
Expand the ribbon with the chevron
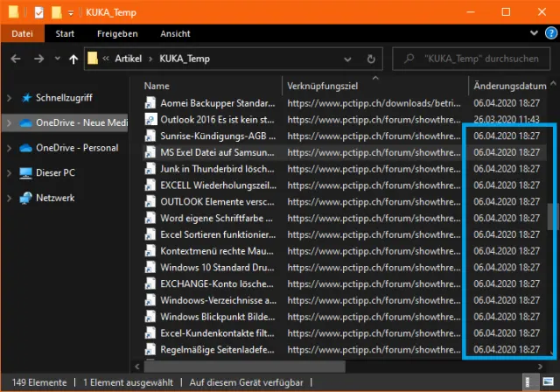(x=533, y=34)
